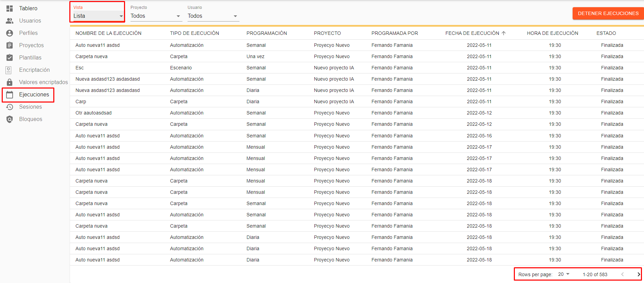Click the DETENER EJECUCIONES button
This screenshot has width=644, height=283.
[x=608, y=13]
